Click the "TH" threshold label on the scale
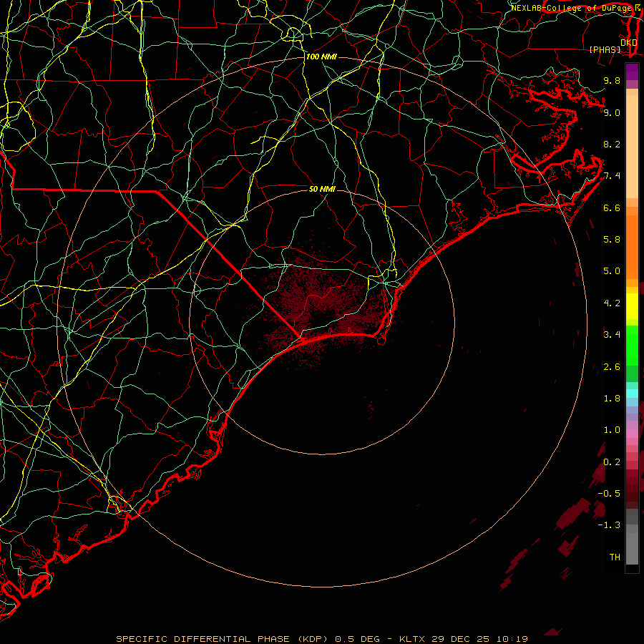Viewport: 644px width, 644px height. [x=615, y=557]
